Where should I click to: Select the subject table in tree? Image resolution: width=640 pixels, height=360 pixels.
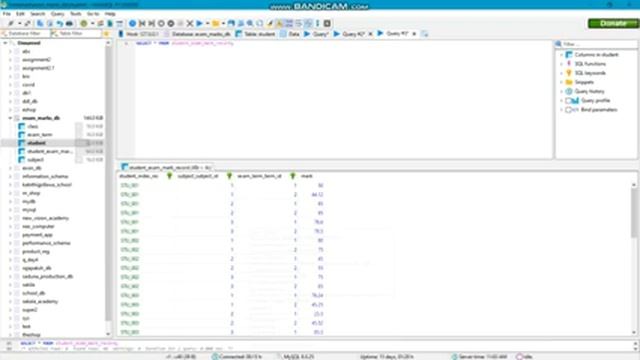tap(35, 160)
